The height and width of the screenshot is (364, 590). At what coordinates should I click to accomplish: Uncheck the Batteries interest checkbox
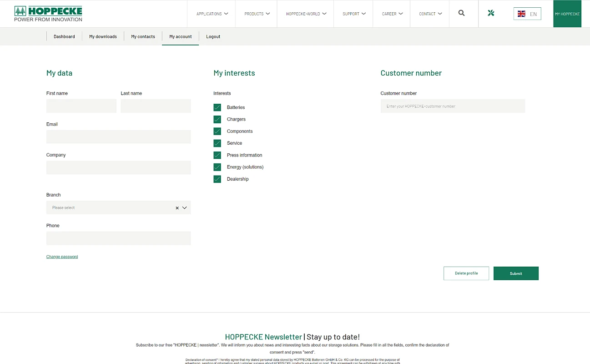point(217,107)
